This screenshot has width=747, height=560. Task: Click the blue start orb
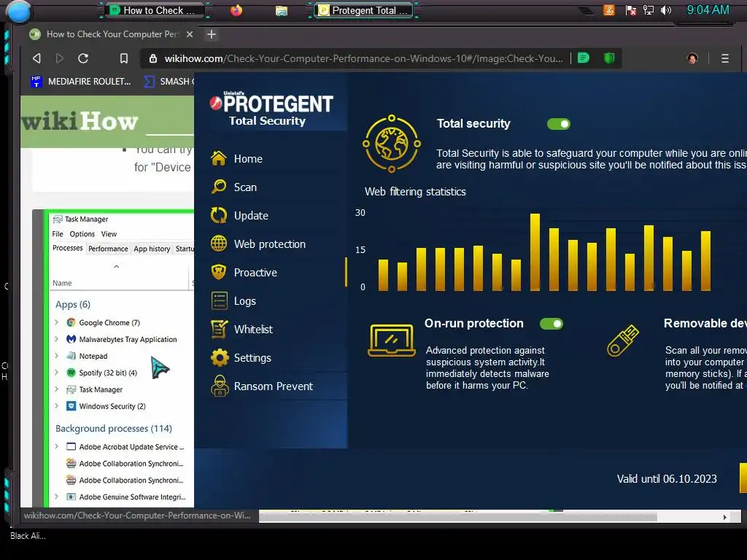pyautogui.click(x=19, y=12)
